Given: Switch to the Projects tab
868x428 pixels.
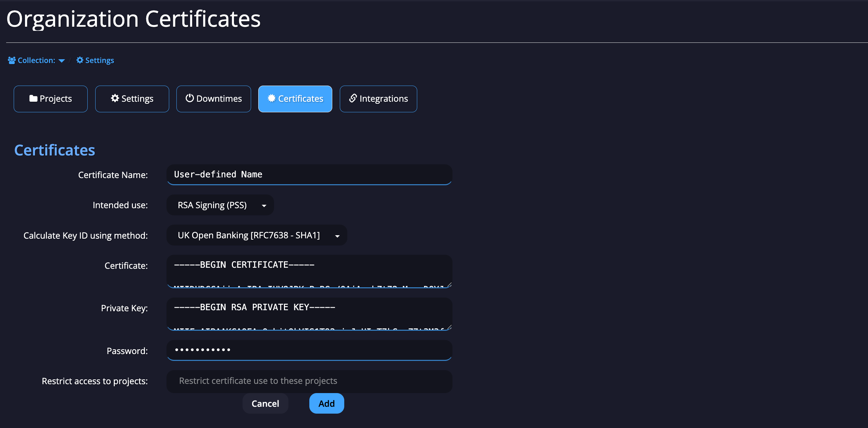Looking at the screenshot, I should pos(50,98).
